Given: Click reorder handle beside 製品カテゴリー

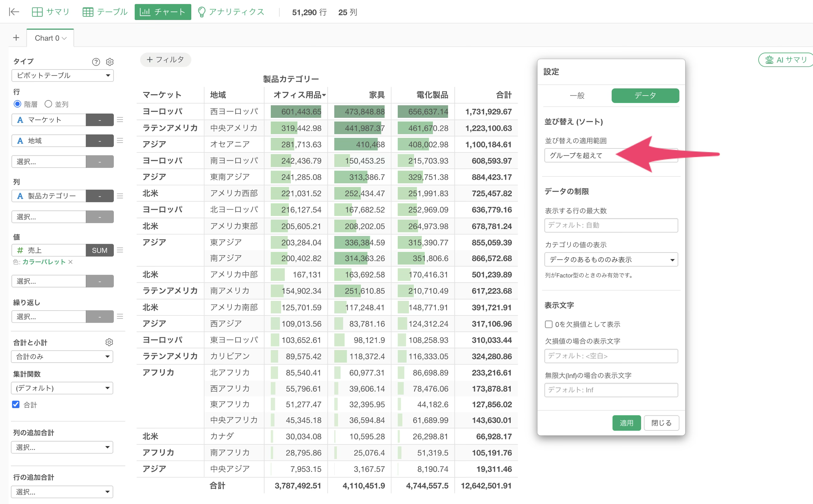Looking at the screenshot, I should point(120,196).
